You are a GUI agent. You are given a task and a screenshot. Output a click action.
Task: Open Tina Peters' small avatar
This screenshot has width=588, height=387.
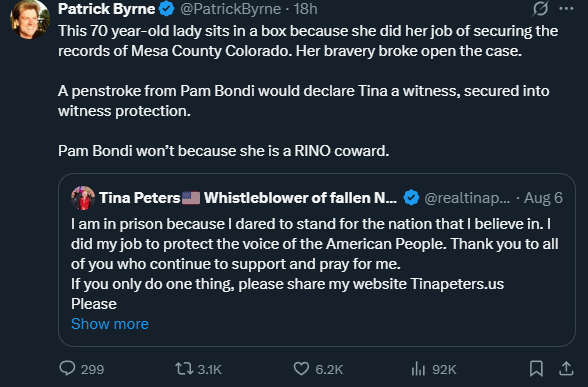coord(83,198)
